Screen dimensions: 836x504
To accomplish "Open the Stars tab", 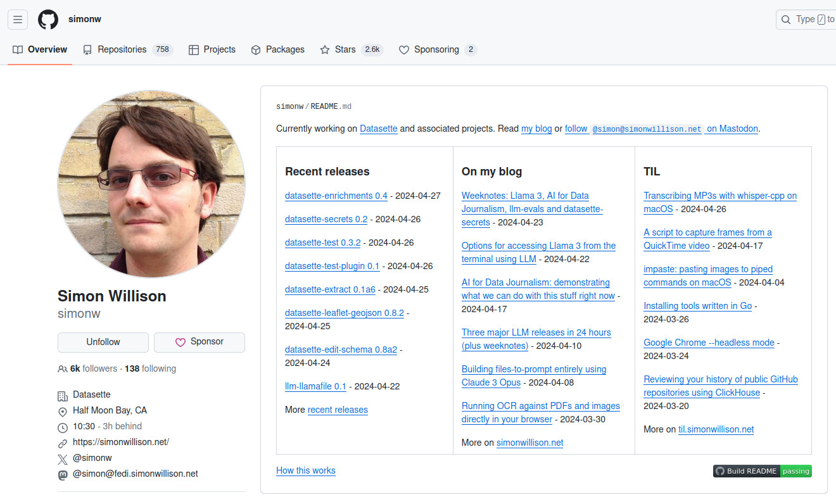I will pyautogui.click(x=351, y=49).
